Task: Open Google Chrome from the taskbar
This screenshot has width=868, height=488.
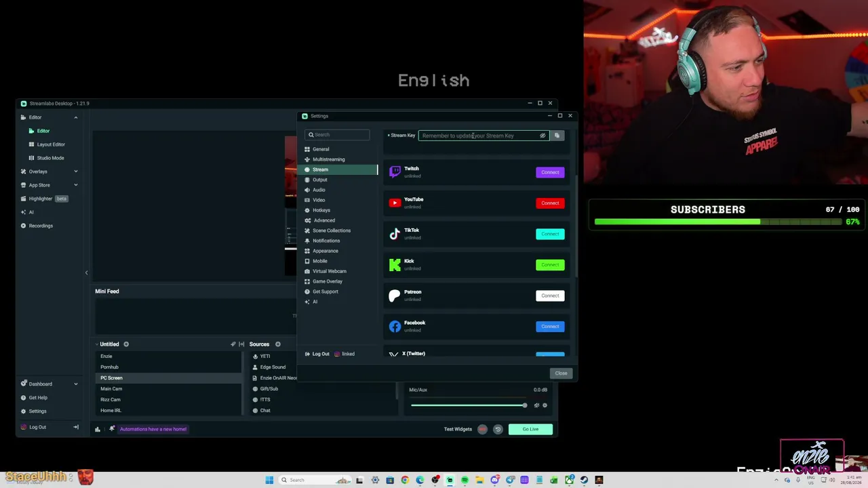Action: pyautogui.click(x=405, y=480)
